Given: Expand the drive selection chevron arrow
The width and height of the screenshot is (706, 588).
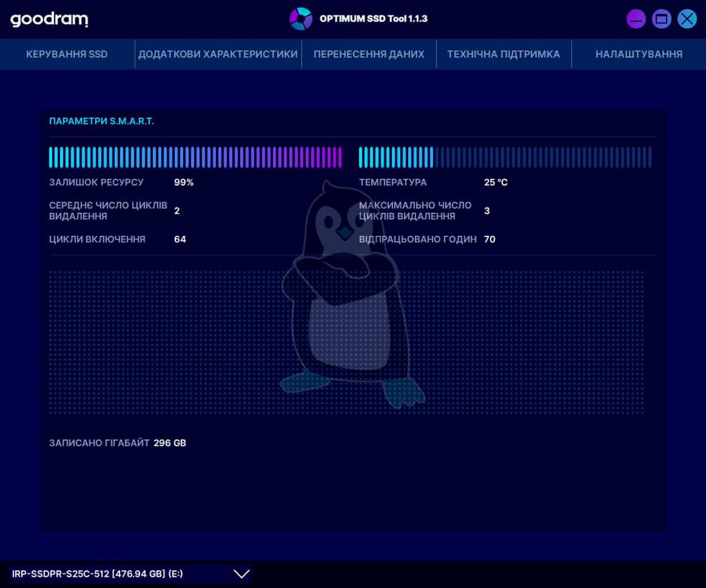Looking at the screenshot, I should pyautogui.click(x=242, y=574).
